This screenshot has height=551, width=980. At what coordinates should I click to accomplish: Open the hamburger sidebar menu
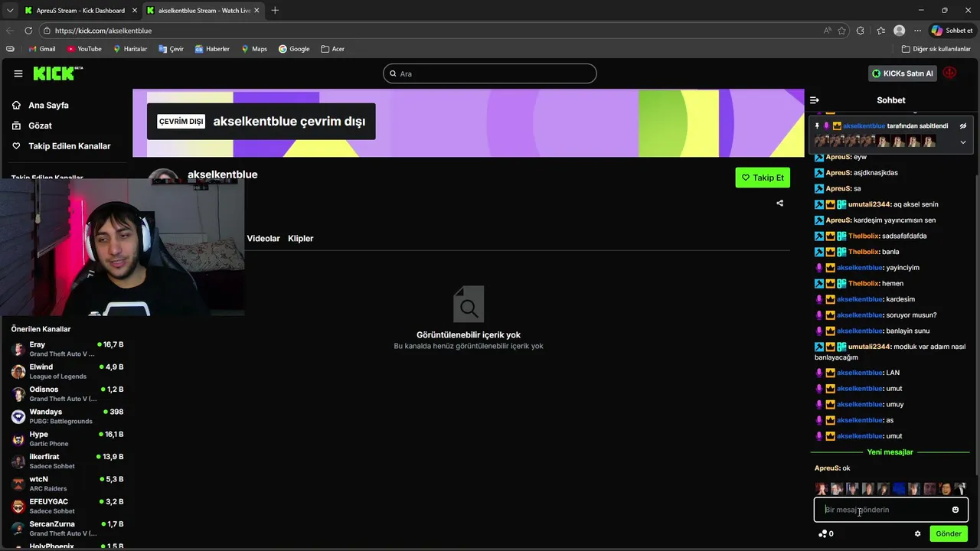pyautogui.click(x=18, y=73)
